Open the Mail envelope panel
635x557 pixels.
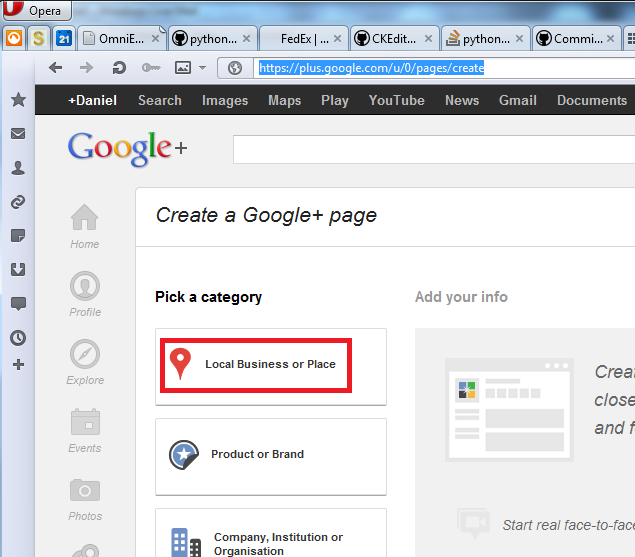coord(18,134)
